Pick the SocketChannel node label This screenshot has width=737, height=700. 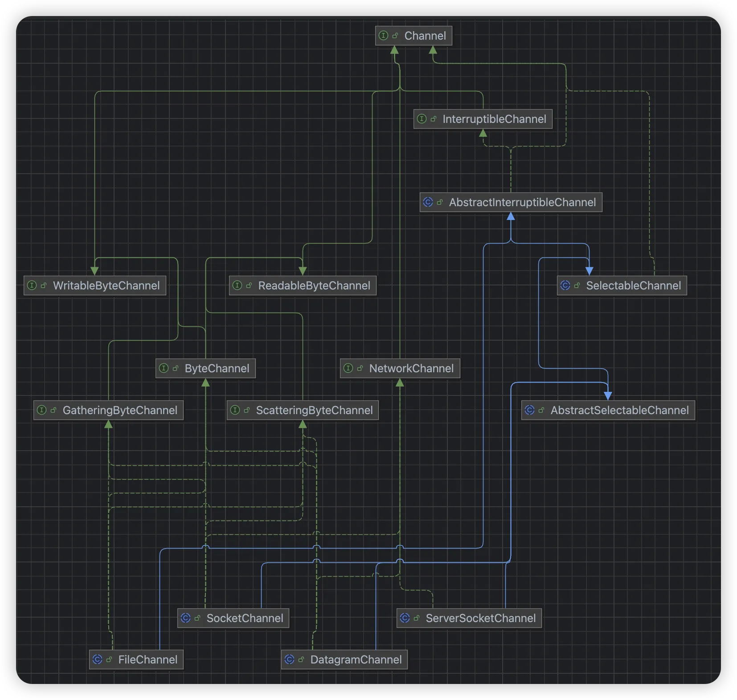pos(245,618)
